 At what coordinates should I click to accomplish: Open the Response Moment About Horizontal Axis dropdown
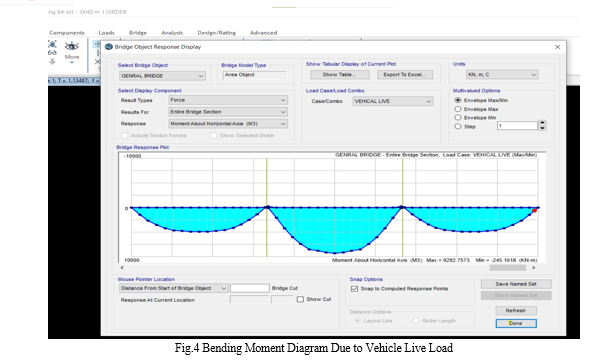coord(228,124)
